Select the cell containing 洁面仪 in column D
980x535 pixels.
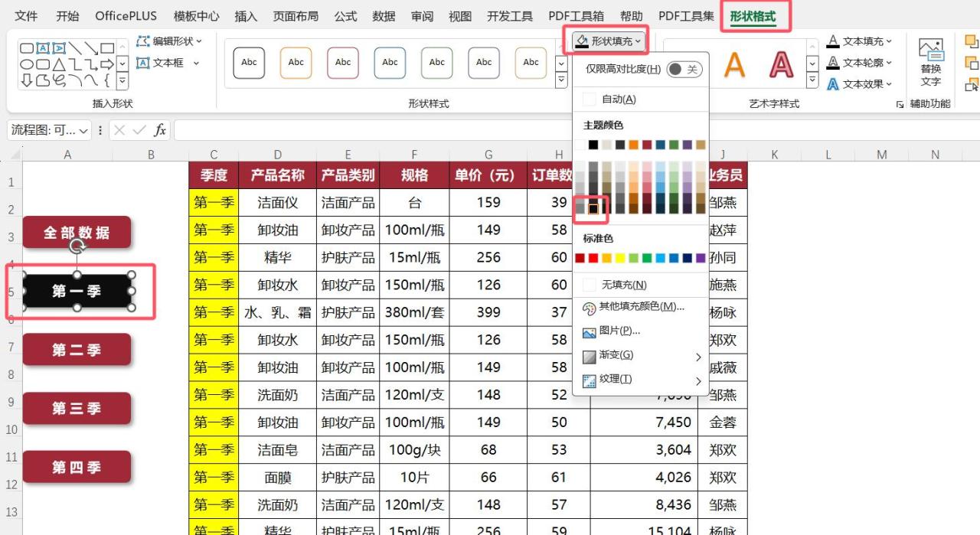[278, 202]
